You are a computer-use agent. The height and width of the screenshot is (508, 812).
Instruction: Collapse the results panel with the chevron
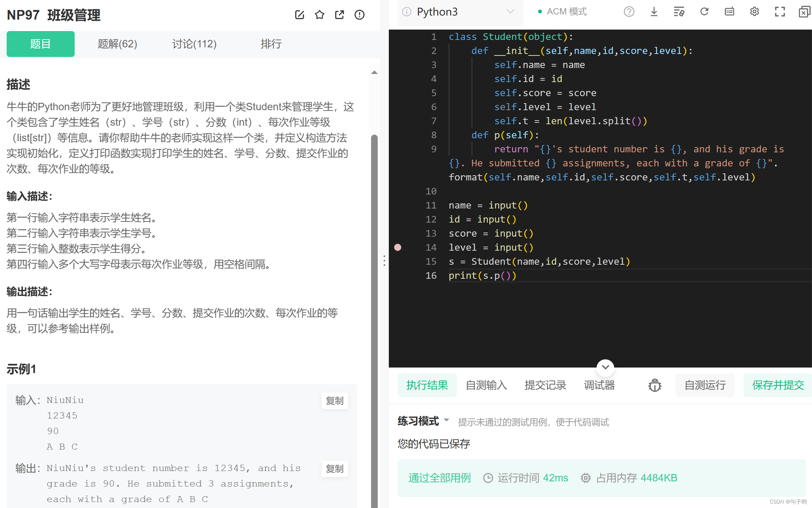(605, 367)
